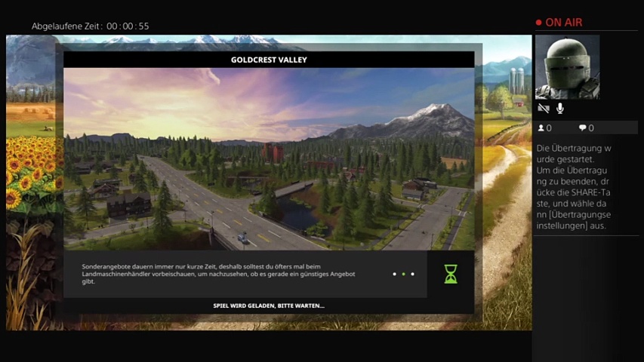The height and width of the screenshot is (362, 644).
Task: Click the Abgelaufene Zeit timer
Action: point(91,26)
